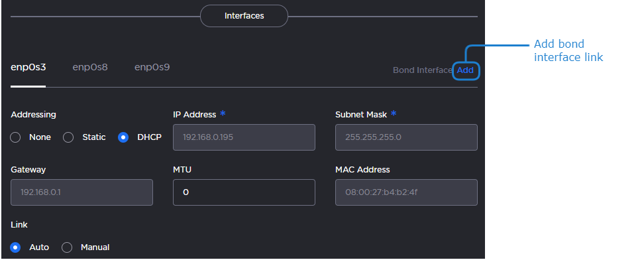Image resolution: width=644 pixels, height=272 pixels.
Task: Select the None addressing radio button
Action: pyautogui.click(x=17, y=137)
